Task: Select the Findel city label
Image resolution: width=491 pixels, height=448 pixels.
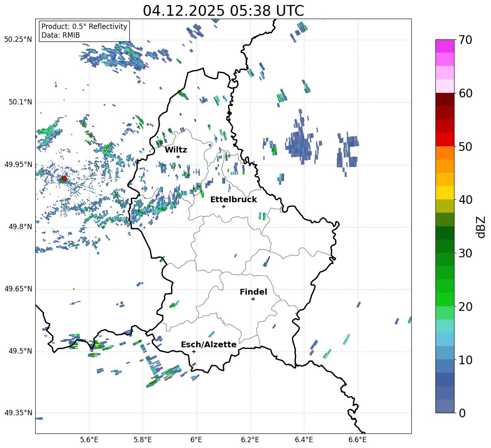Action: [x=253, y=292]
